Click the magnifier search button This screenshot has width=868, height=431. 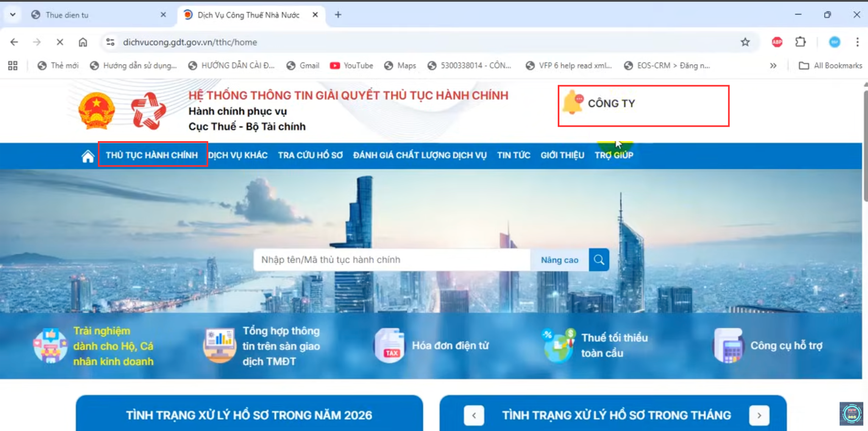pyautogui.click(x=599, y=260)
